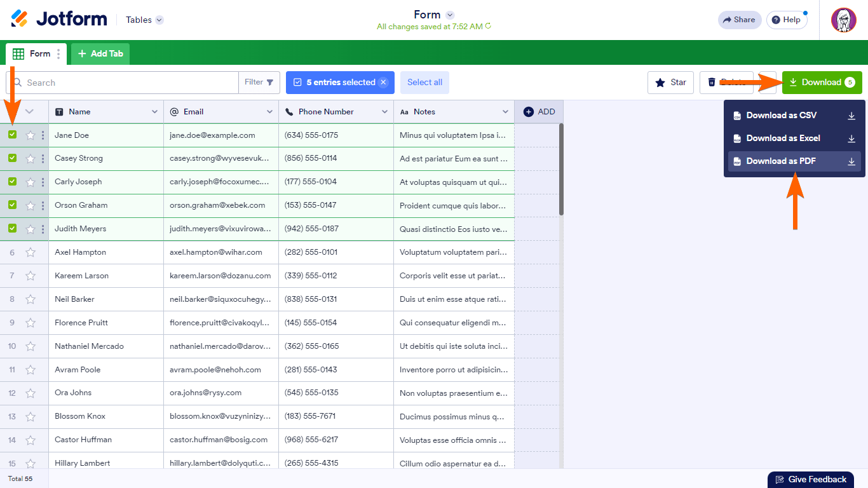Clear selection with the X on entries selected
This screenshot has height=488, width=868.
[x=383, y=83]
